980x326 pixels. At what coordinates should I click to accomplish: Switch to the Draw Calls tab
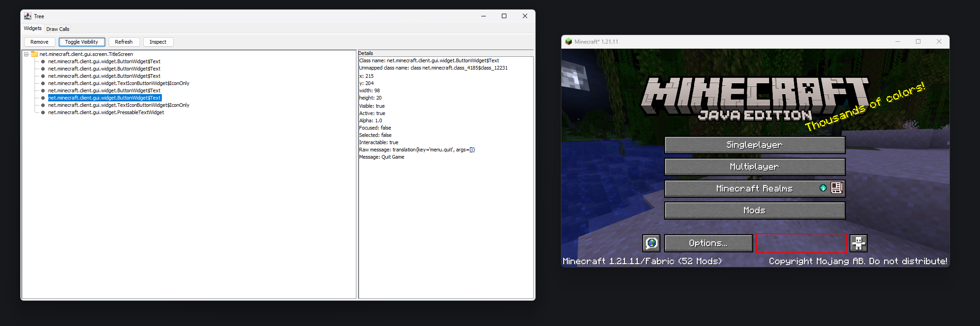[x=58, y=29]
